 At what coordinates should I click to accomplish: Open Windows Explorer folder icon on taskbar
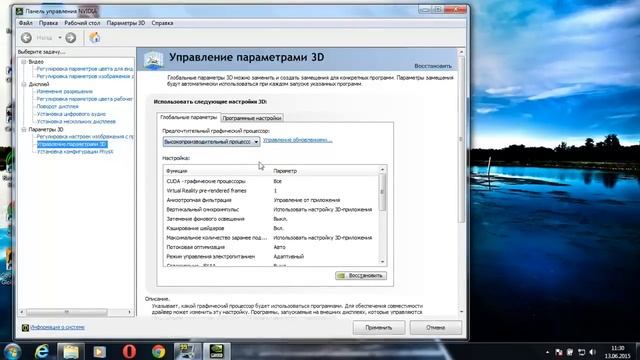pyautogui.click(x=71, y=351)
